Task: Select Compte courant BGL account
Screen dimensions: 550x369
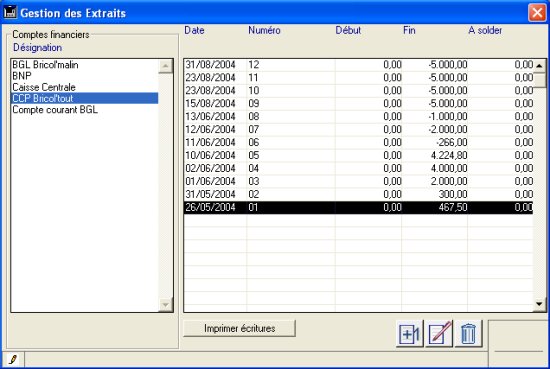Action: [85, 109]
